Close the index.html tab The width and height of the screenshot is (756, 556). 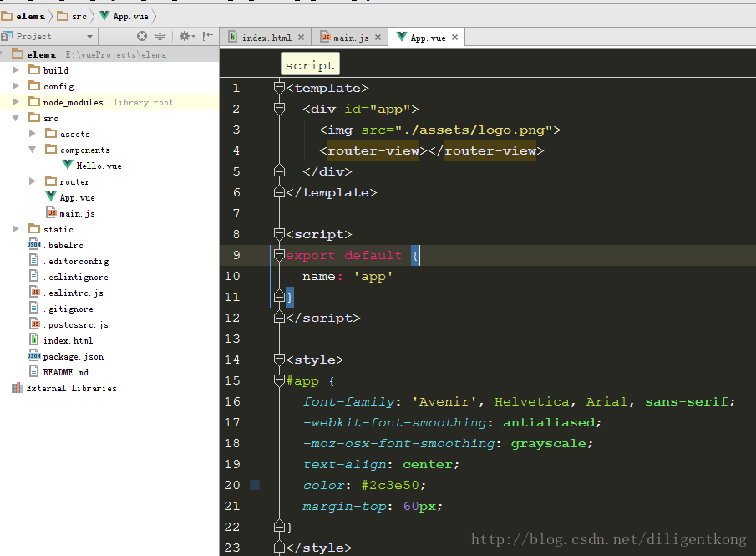pyautogui.click(x=301, y=38)
